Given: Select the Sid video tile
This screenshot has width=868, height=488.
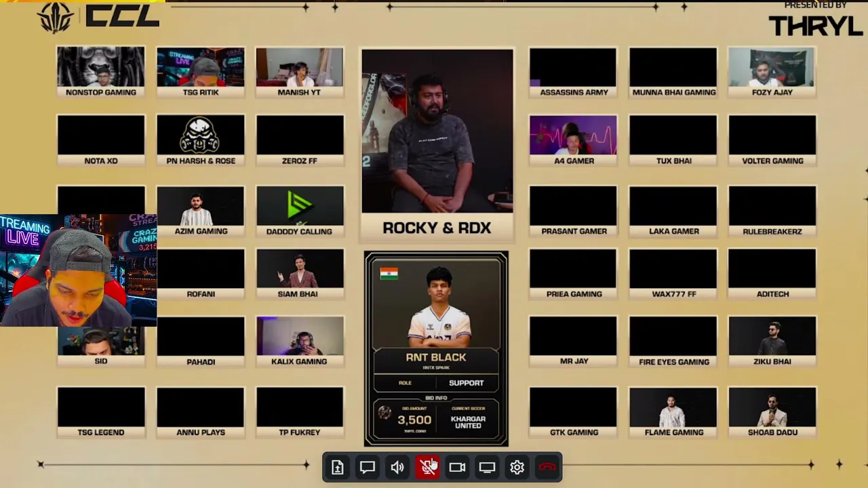Looking at the screenshot, I should pyautogui.click(x=101, y=347).
